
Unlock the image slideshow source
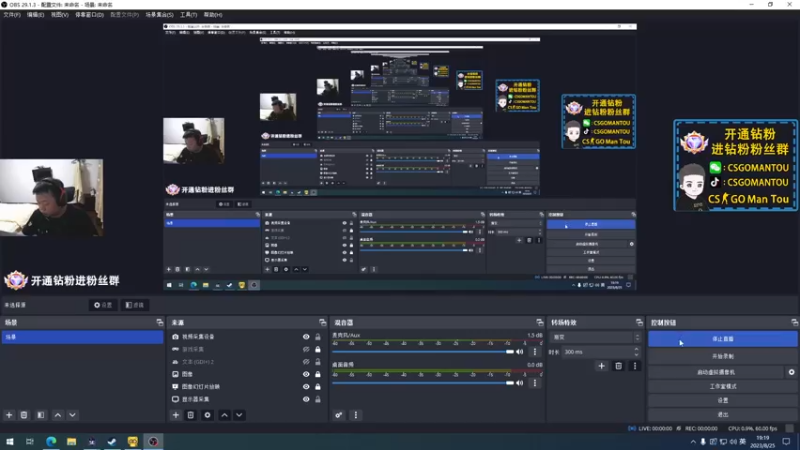tap(318, 387)
